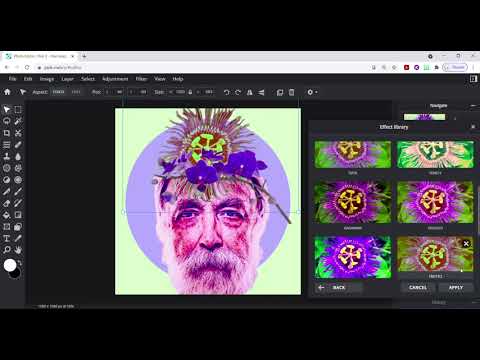This screenshot has height=360, width=480.
Task: Select the Lasso tool
Action: (x=6, y=121)
